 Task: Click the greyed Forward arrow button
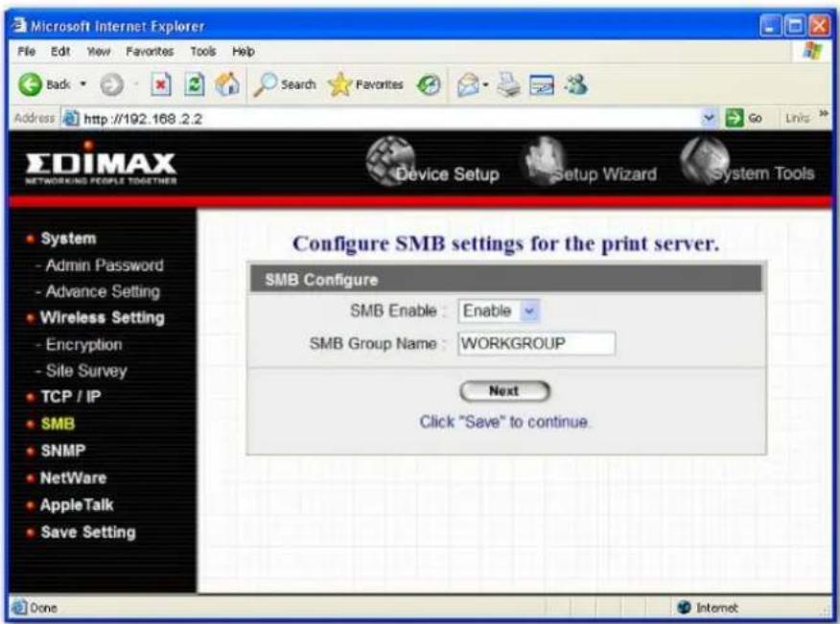point(112,84)
